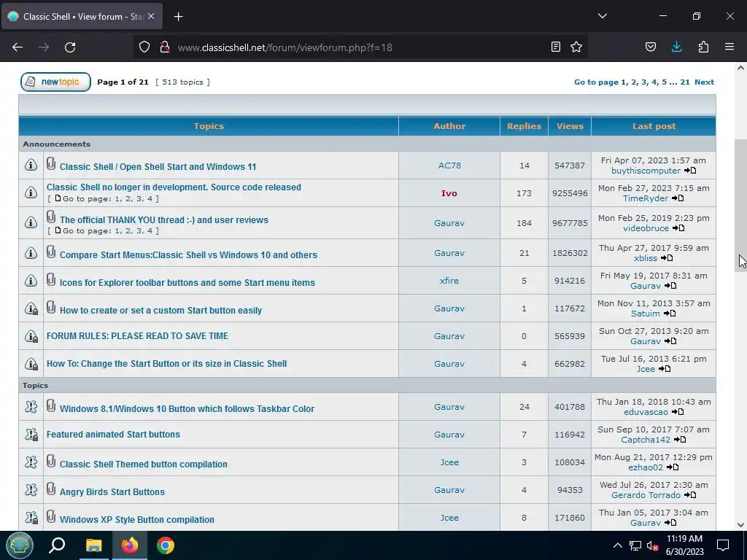Go to last post icon by xbliss
Screen dimensions: 747x560
[x=667, y=258]
